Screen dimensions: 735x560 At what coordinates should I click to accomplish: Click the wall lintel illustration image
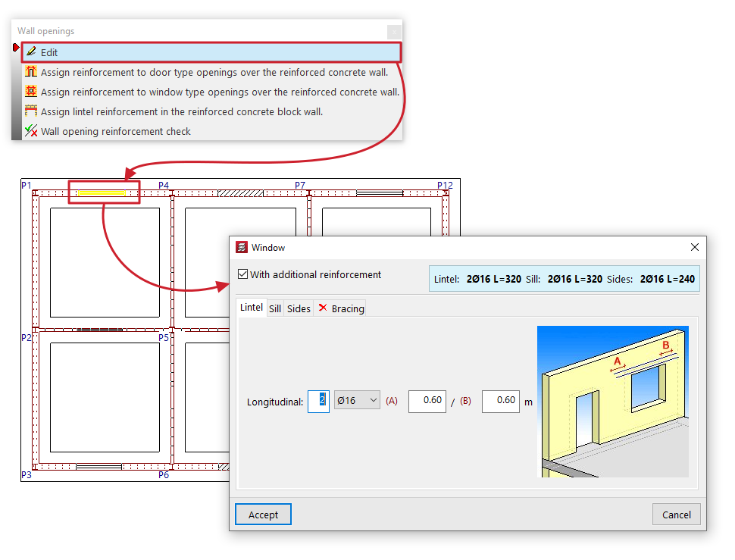click(x=613, y=402)
